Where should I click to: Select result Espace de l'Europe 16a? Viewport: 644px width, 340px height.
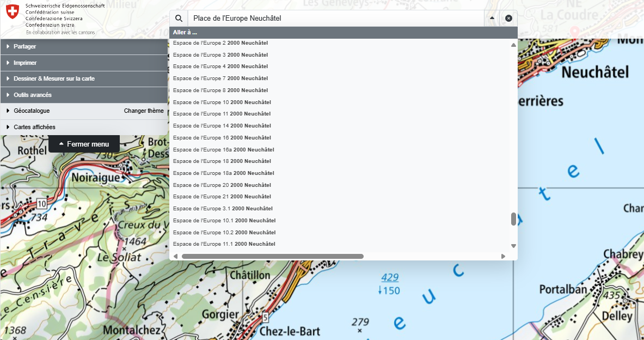pyautogui.click(x=223, y=150)
